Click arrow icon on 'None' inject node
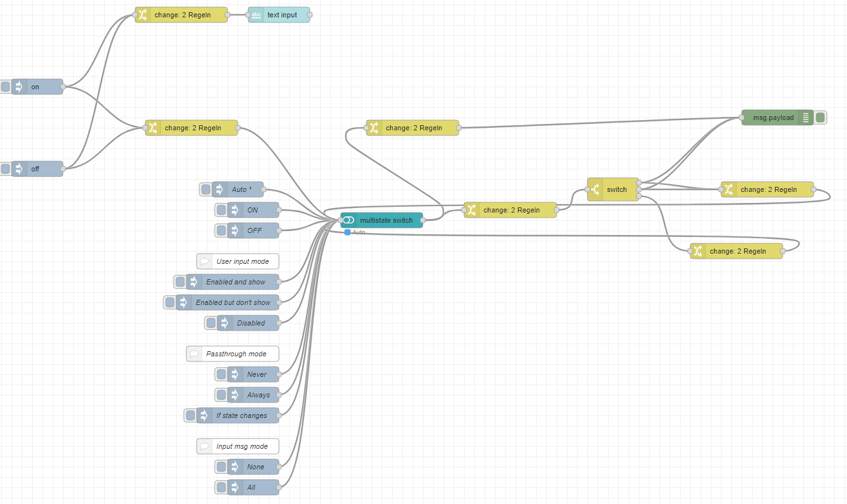Viewport: 847px width, 504px height. [x=235, y=467]
